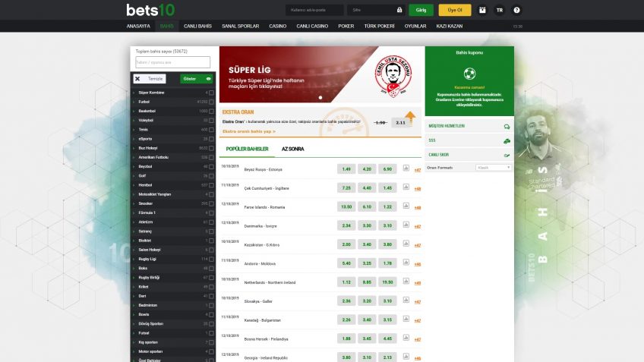Click the Müşteri Hizmetleri chat bubble icon
644x362 pixels.
tap(507, 127)
